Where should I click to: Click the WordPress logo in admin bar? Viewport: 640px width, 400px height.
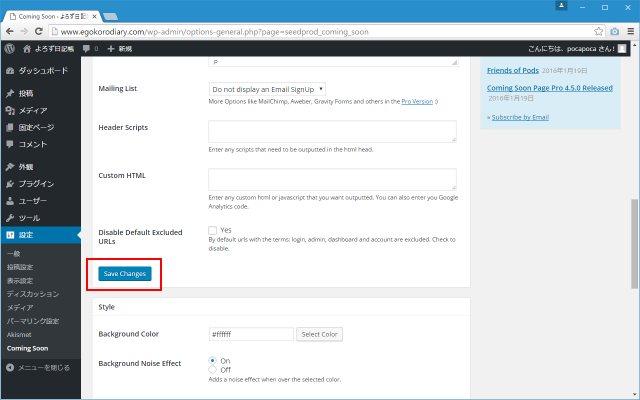[10, 49]
